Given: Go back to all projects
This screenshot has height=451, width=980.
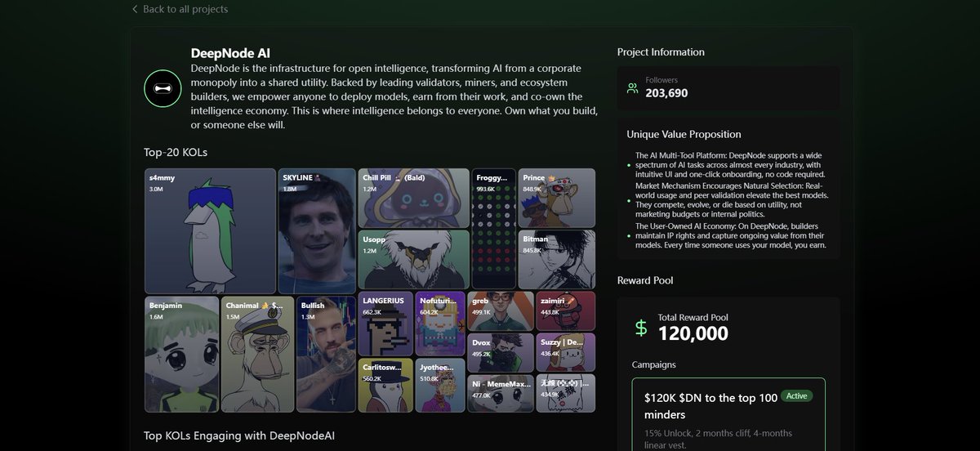Looking at the screenshot, I should (x=185, y=9).
